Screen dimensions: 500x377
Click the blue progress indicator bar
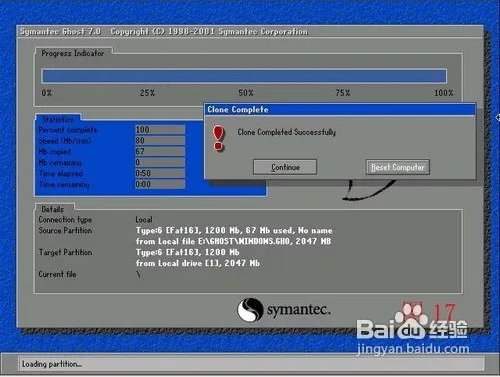[x=244, y=76]
